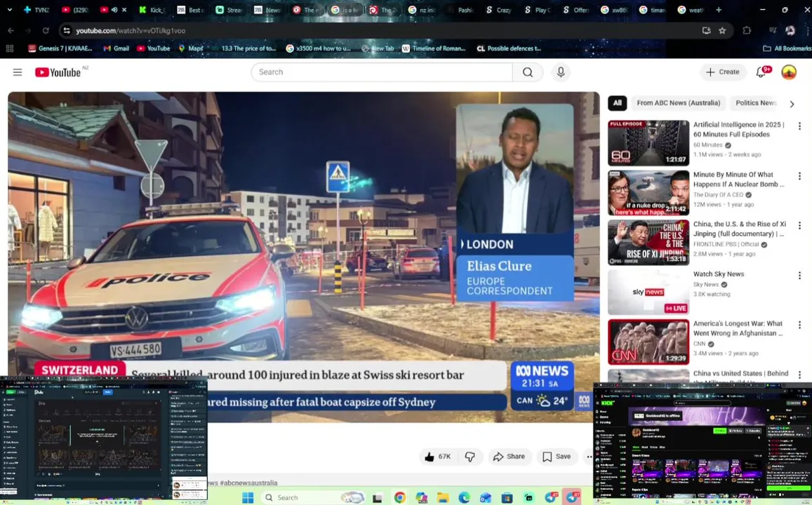This screenshot has height=505, width=812.
Task: Open Chrome tab search chevron
Action: click(9, 9)
